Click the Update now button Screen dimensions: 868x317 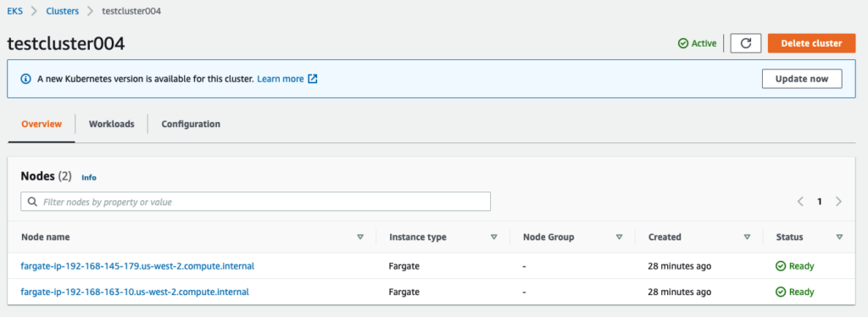tap(802, 79)
